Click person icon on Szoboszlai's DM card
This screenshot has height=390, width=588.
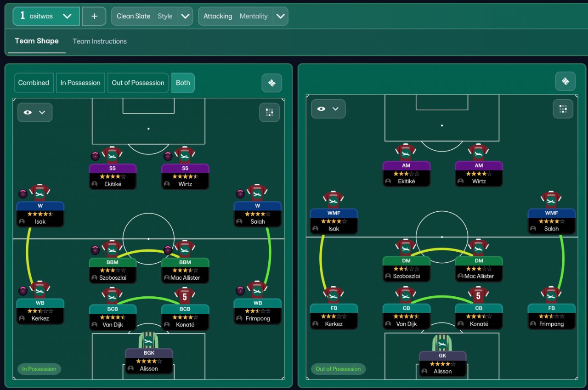pyautogui.click(x=388, y=277)
